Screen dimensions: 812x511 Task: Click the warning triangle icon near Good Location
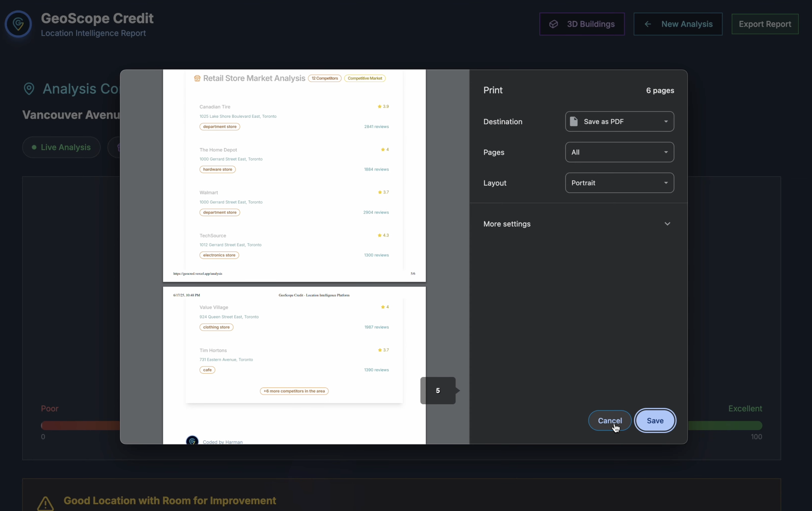point(45,503)
